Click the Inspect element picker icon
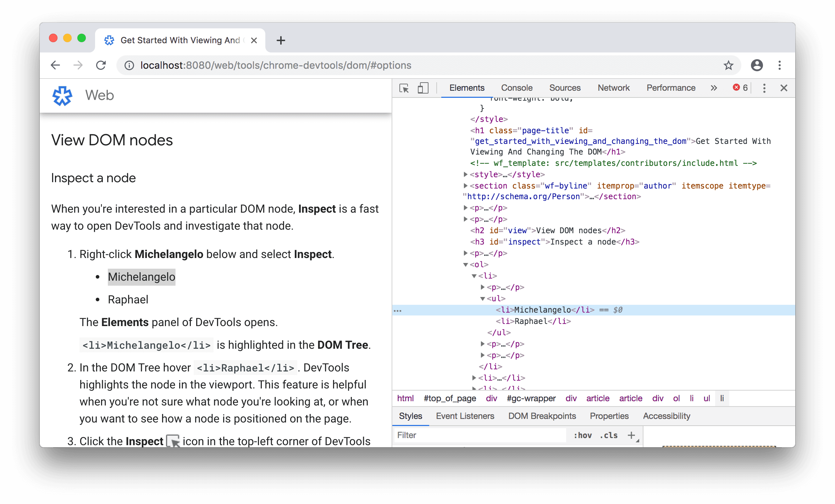The height and width of the screenshot is (504, 835). pyautogui.click(x=404, y=88)
